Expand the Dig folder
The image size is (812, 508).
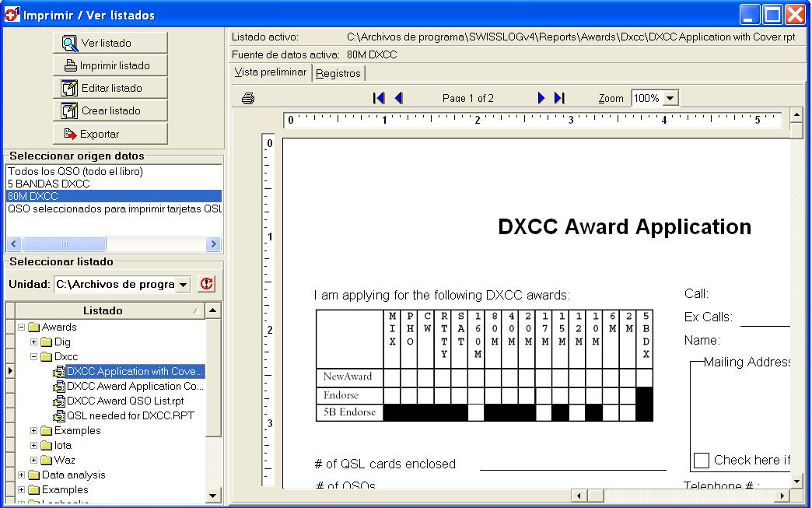34,342
